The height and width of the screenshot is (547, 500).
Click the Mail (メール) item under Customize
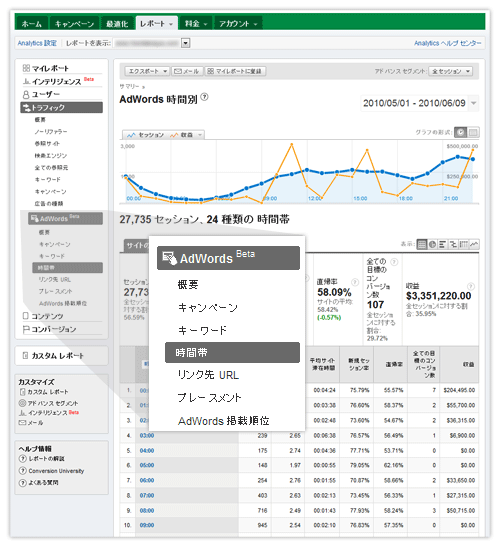pyautogui.click(x=31, y=422)
